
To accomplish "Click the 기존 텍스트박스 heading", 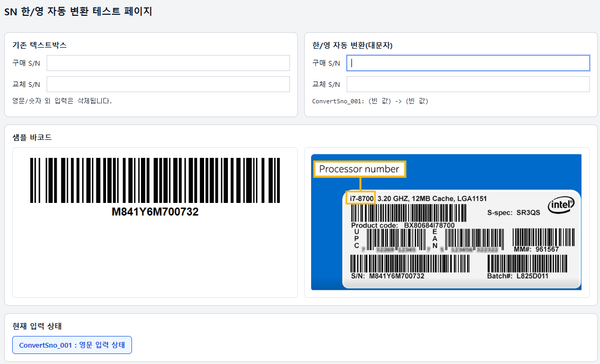I will tap(39, 45).
